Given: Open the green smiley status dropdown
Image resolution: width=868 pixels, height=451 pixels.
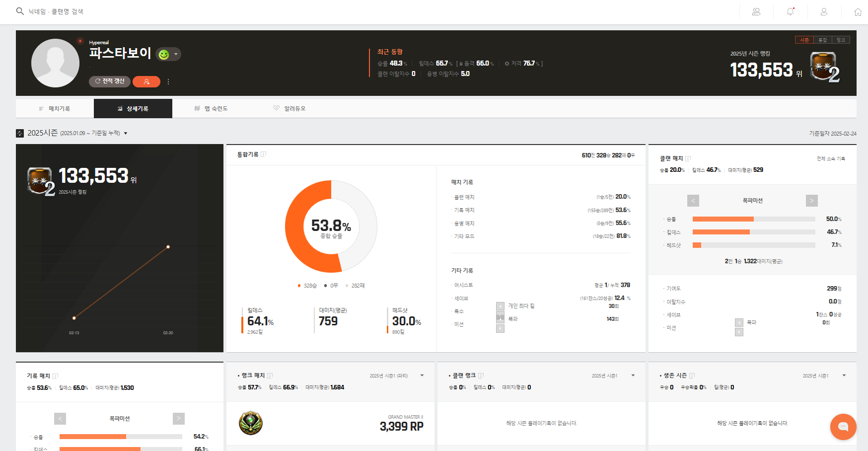Looking at the screenshot, I should coord(168,54).
